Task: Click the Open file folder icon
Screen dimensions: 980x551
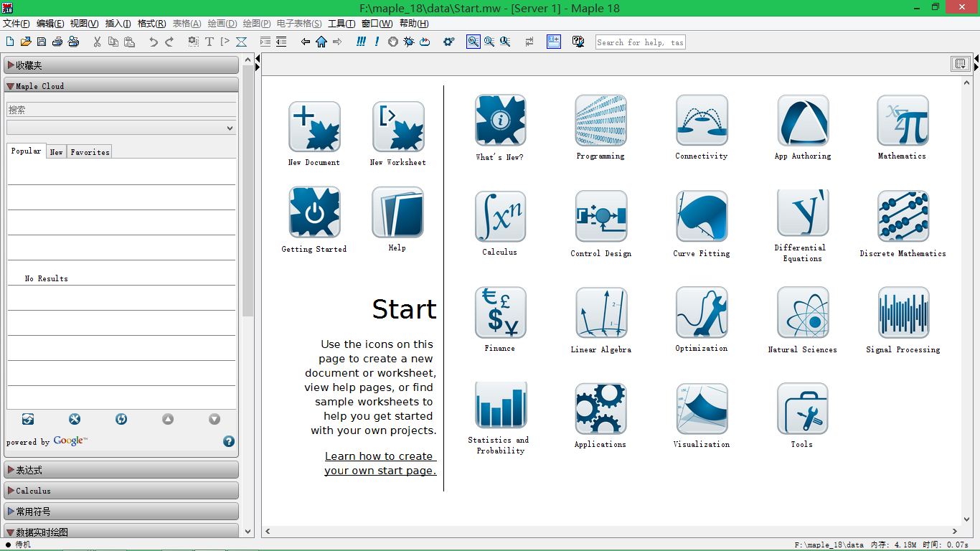Action: click(26, 42)
